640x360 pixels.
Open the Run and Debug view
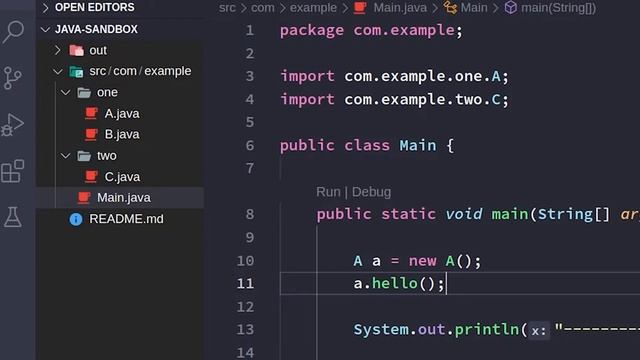coord(13,125)
